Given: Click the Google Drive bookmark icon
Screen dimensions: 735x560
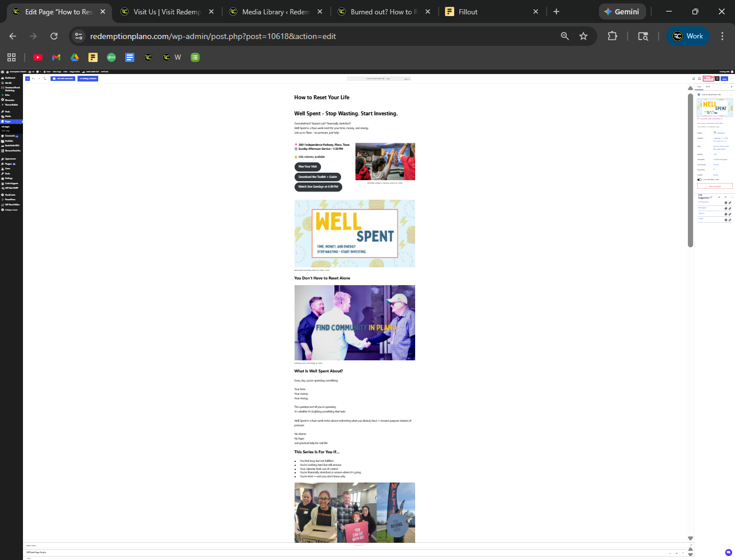Looking at the screenshot, I should point(75,57).
